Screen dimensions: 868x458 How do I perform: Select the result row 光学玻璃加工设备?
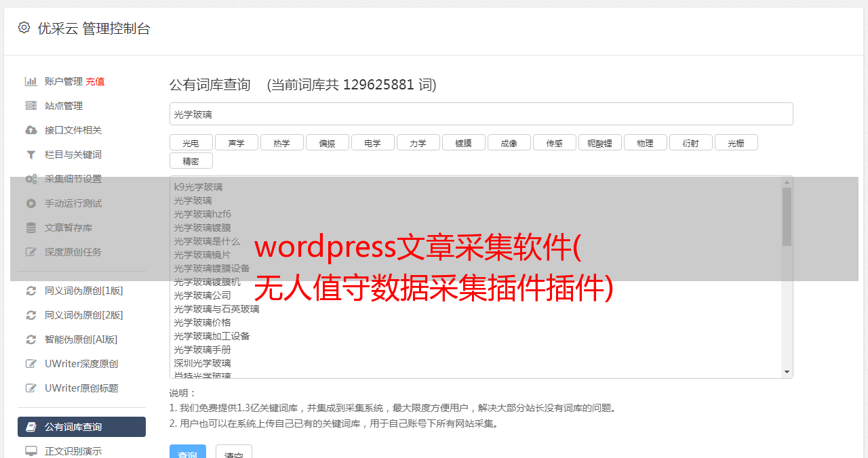coord(212,336)
